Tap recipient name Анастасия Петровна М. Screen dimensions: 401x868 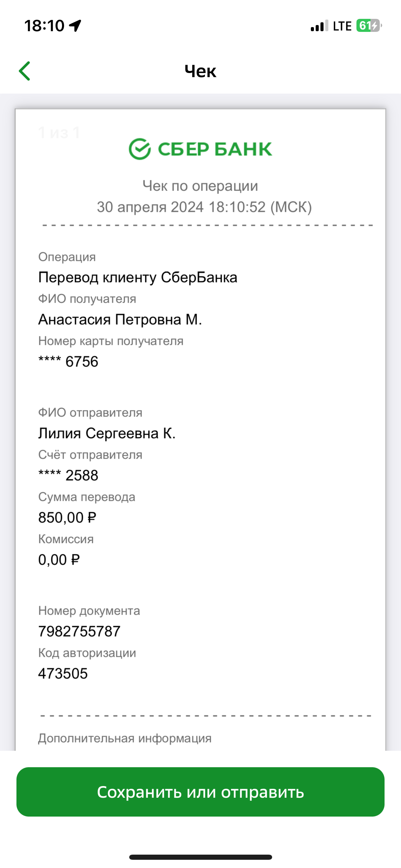click(120, 320)
